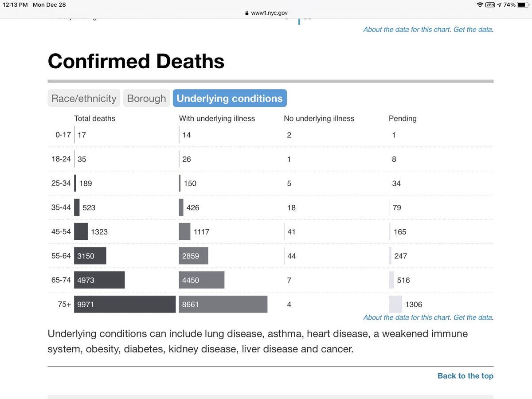Tap the location services arrow icon
Screen dimensions: 532x399
tap(500, 5)
